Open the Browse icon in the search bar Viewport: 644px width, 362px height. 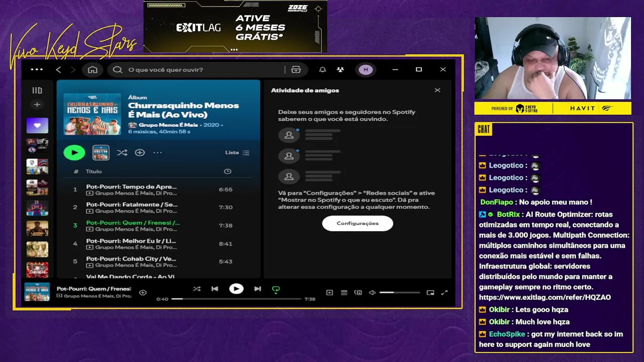[296, 70]
